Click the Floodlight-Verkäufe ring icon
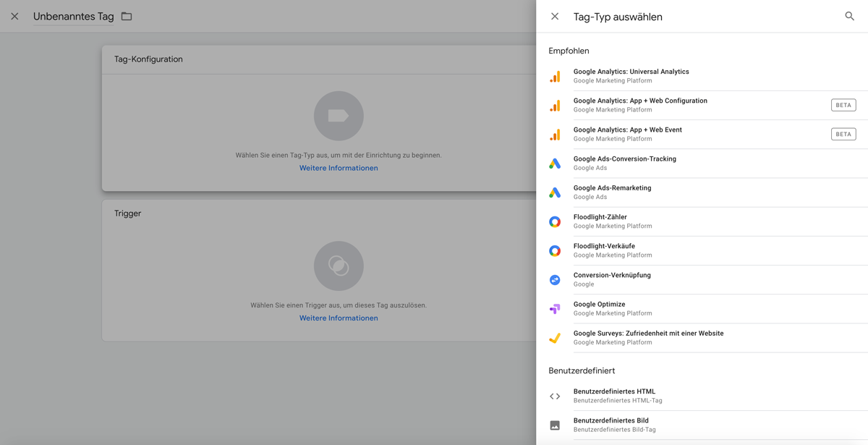This screenshot has height=445, width=868. point(555,250)
